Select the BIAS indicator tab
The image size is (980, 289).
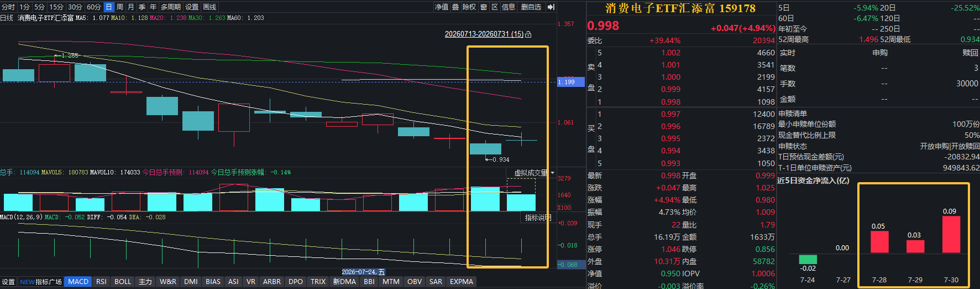pyautogui.click(x=213, y=282)
